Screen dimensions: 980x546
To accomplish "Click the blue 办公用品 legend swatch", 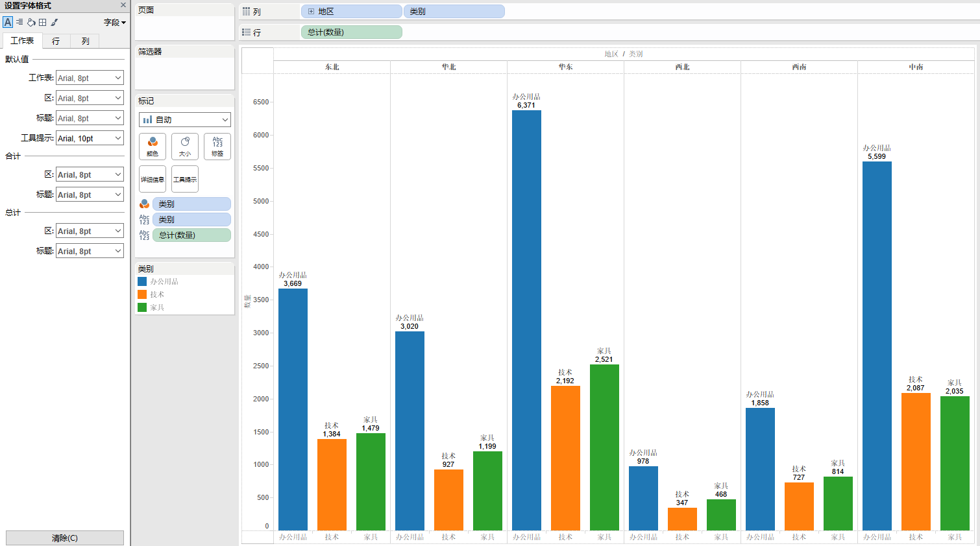I will click(x=142, y=281).
